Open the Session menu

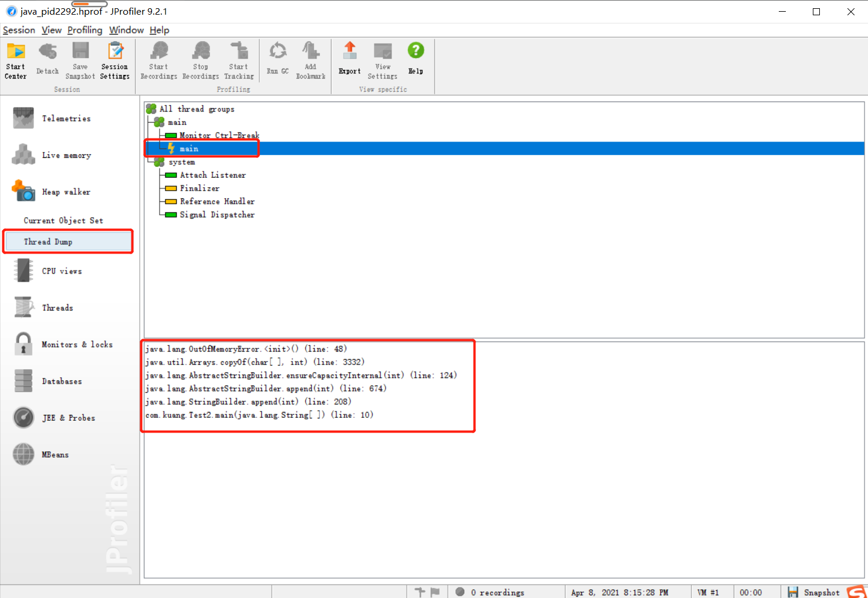(x=19, y=30)
